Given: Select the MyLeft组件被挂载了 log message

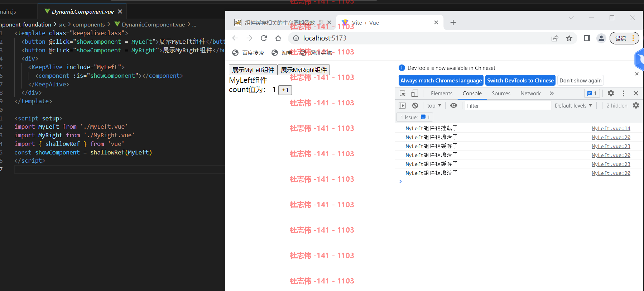Looking at the screenshot, I should point(432,128).
